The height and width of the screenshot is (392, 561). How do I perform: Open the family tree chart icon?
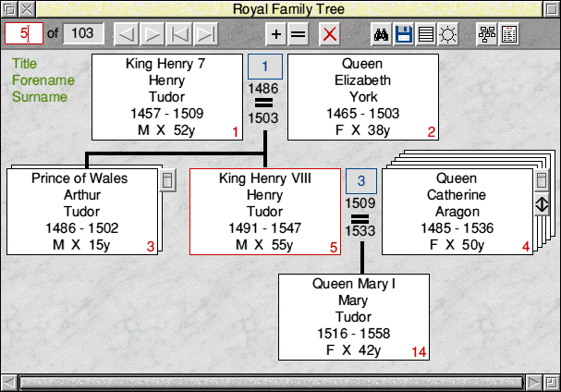click(486, 34)
